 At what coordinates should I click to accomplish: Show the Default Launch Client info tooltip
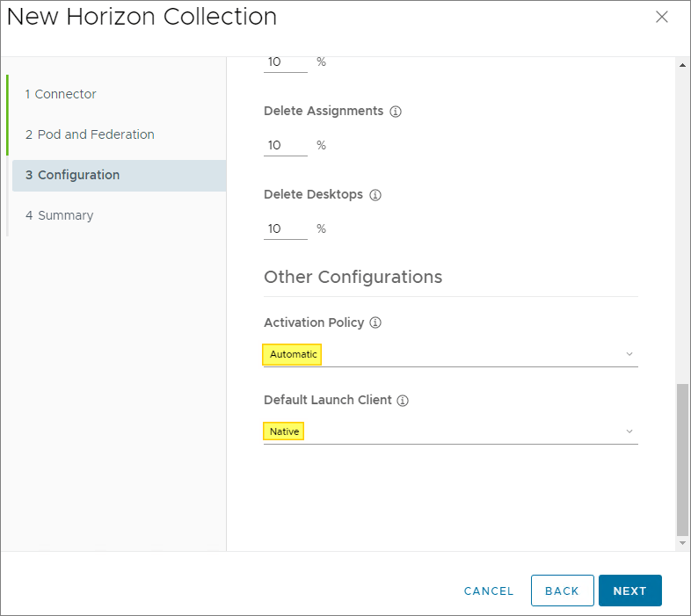click(x=403, y=401)
